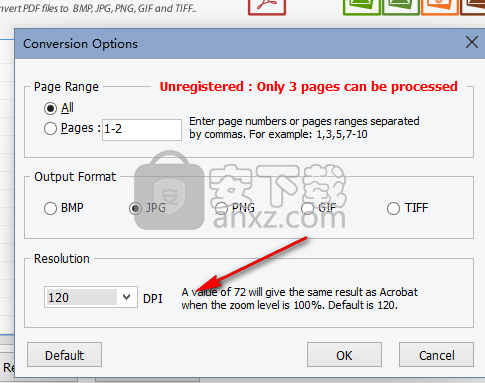Click the Pages input field containing 1-2
Viewport: 485px width, 383px height.
[x=142, y=129]
